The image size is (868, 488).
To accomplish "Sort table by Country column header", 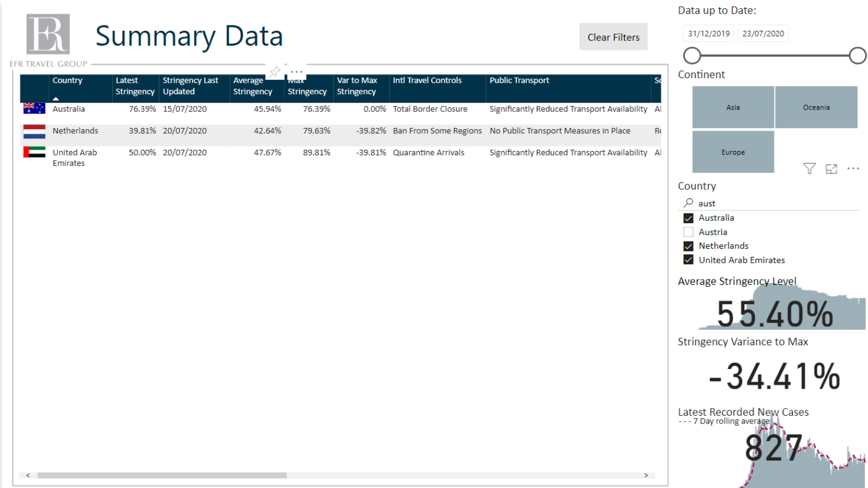I will point(67,81).
